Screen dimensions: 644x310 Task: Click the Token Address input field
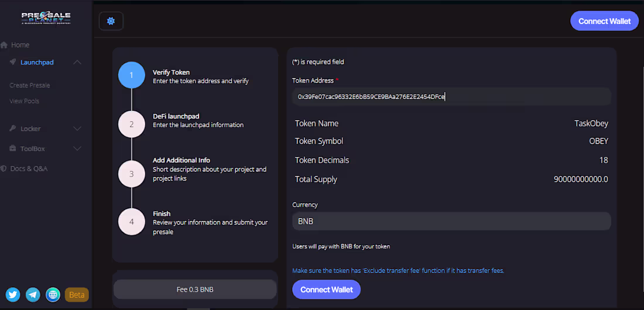tap(451, 96)
